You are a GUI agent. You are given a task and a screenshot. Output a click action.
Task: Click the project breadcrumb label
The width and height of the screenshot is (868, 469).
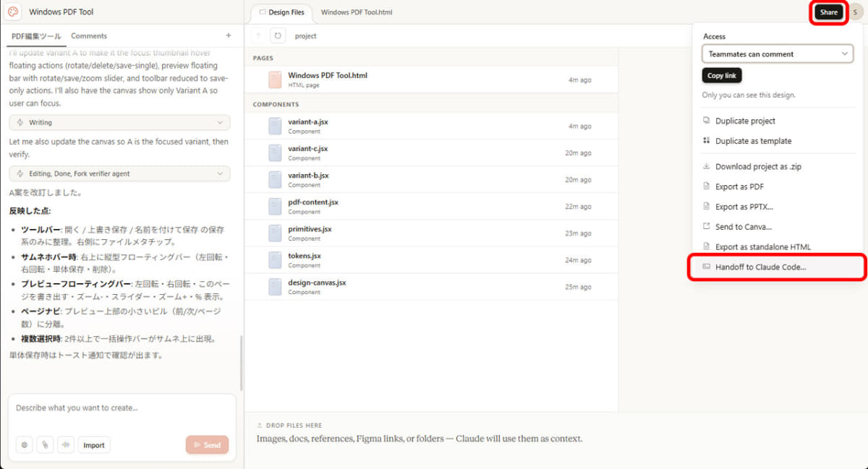tap(306, 36)
